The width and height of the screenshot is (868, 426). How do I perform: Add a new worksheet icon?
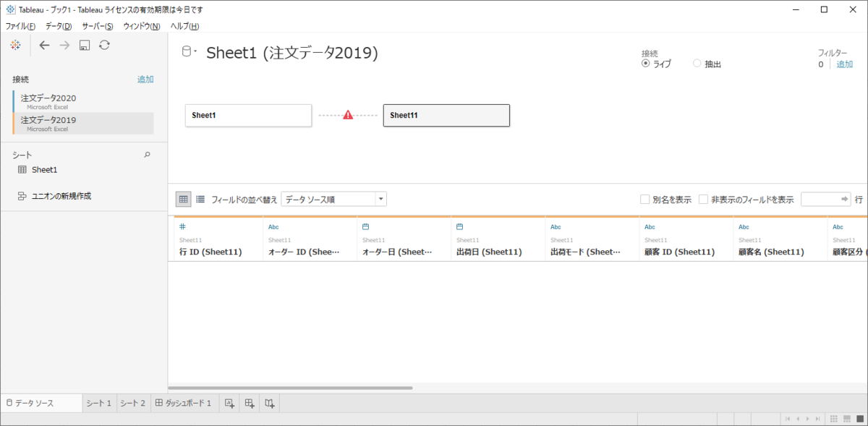click(x=229, y=403)
